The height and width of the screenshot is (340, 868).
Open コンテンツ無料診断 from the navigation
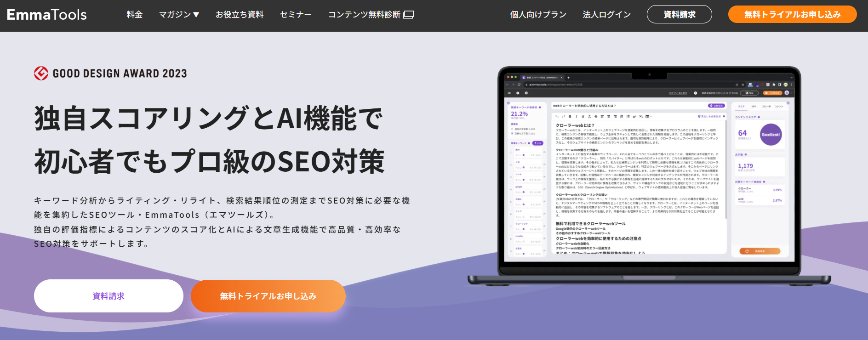(x=371, y=15)
